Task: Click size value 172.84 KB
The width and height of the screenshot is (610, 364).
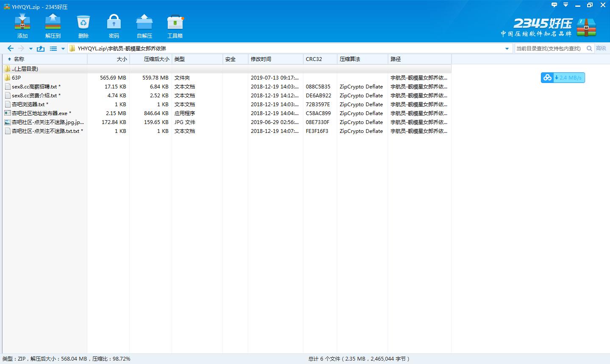Action: [114, 122]
